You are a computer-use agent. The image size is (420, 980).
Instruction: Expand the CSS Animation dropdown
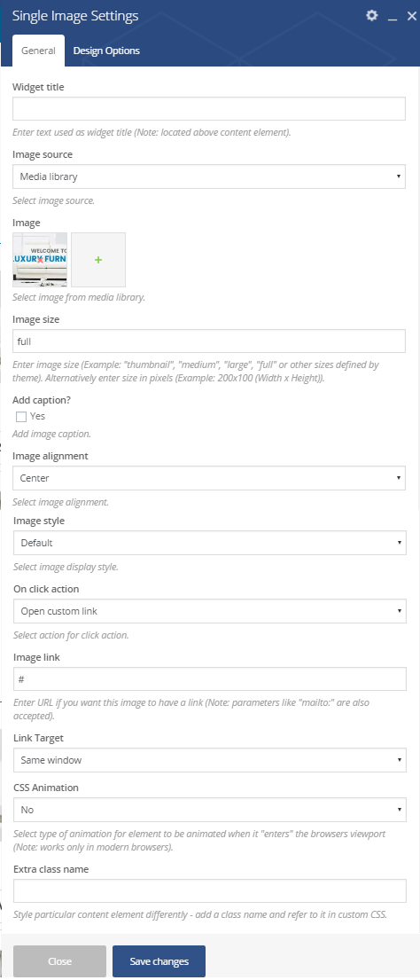coord(210,810)
